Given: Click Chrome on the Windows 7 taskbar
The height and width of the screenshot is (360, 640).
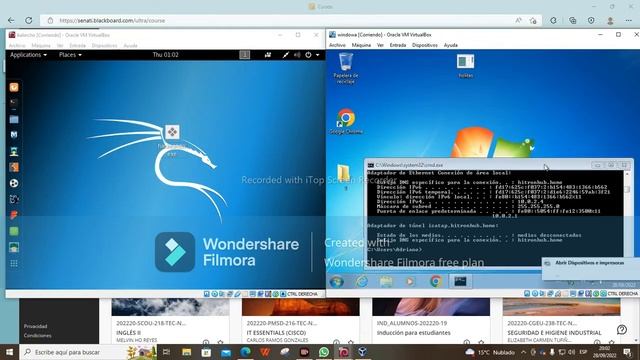Looking at the screenshot, I should click(x=436, y=282).
